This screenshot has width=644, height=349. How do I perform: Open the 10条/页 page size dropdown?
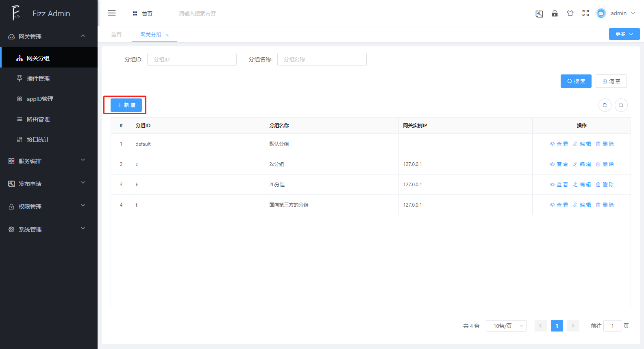point(506,326)
